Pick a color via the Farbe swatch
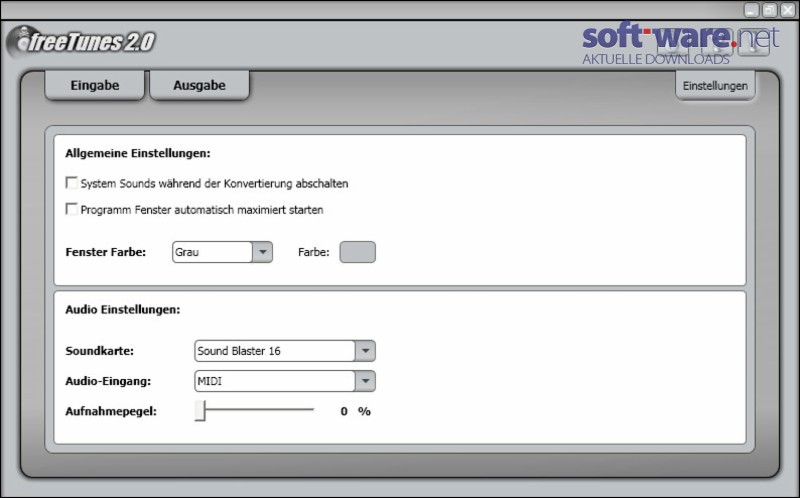 tap(358, 252)
